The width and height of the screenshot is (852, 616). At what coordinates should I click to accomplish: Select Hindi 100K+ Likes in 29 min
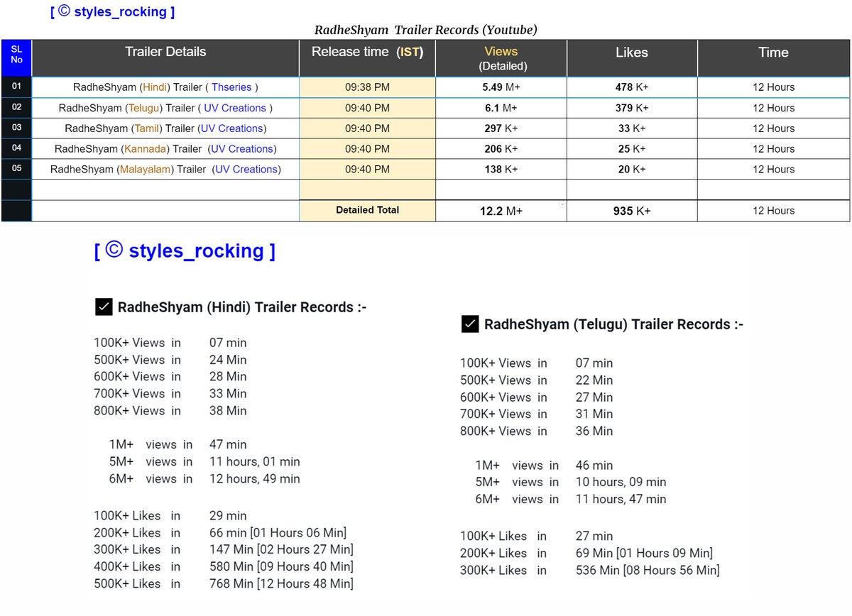tap(170, 516)
